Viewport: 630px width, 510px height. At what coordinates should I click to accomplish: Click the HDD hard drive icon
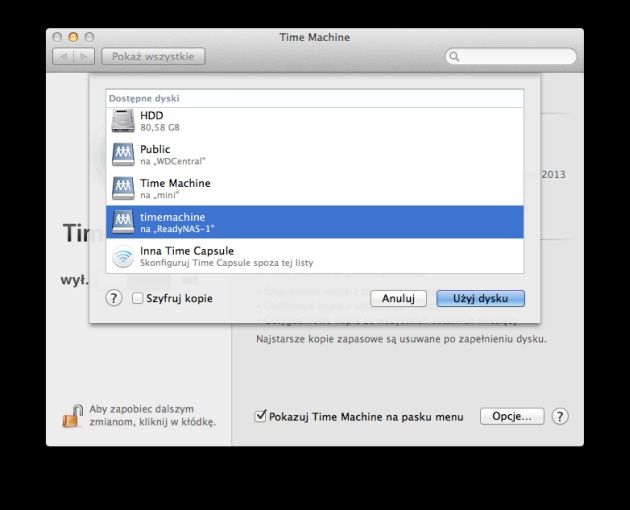click(x=123, y=121)
